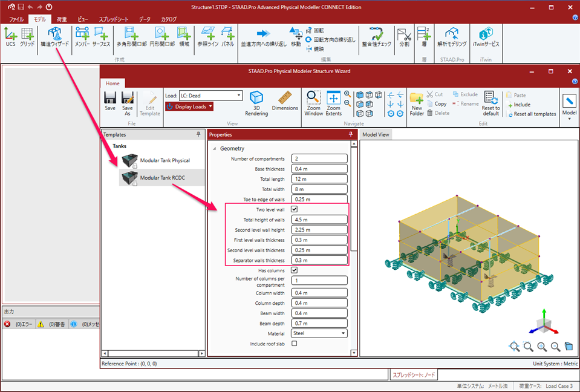Launch the 構造ウィザード structure wizard
This screenshot has width=580, height=392.
[55, 37]
